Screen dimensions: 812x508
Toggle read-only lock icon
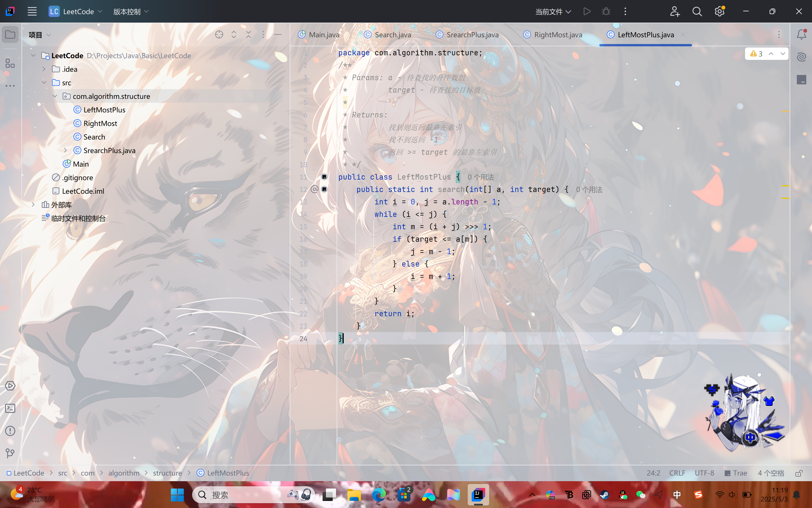coord(799,473)
